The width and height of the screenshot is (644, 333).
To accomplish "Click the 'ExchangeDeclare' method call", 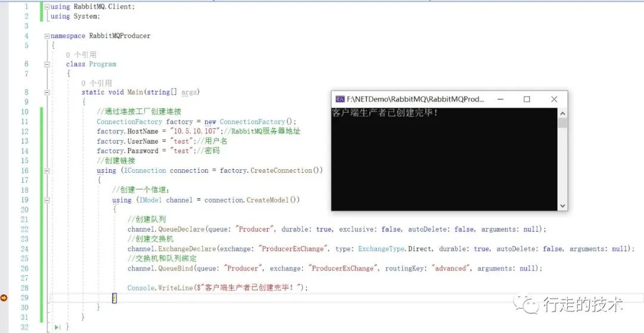I will 187,248.
